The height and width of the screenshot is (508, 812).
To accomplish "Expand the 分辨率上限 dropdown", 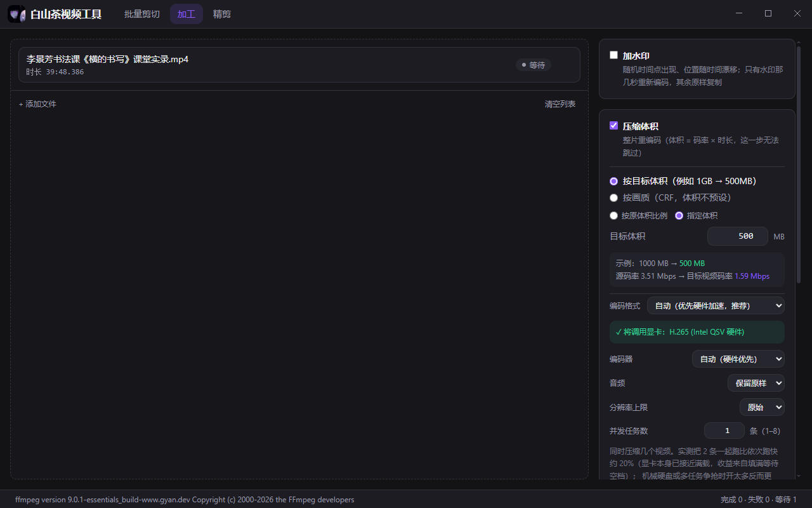I will click(762, 407).
